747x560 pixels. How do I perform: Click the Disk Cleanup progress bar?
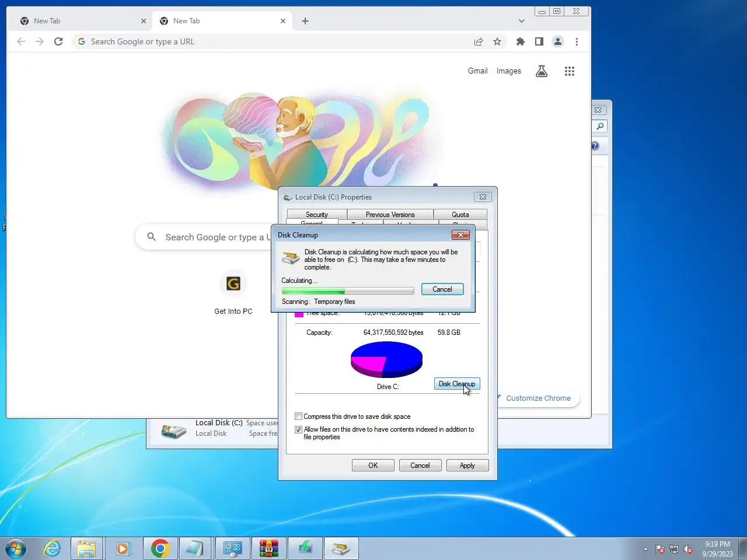(348, 290)
